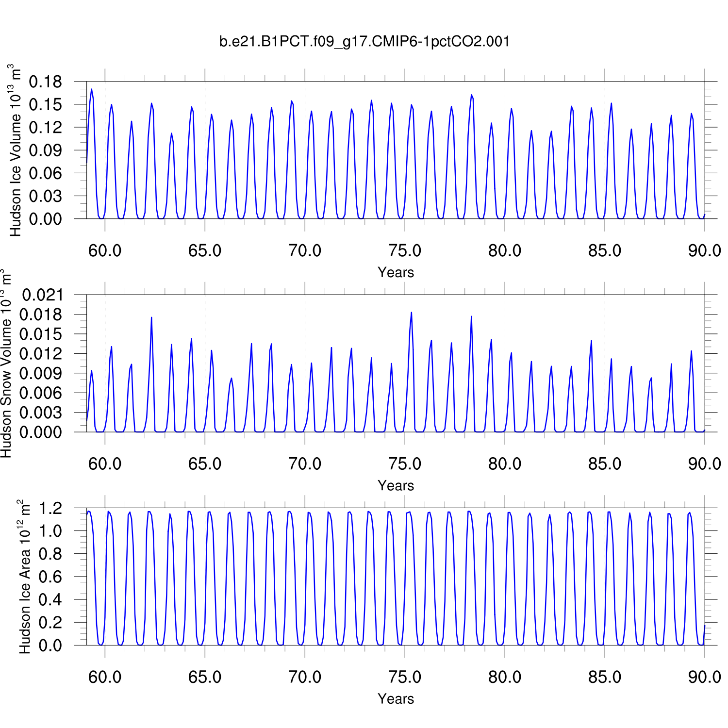Screen dimensions: 728x728
Task: Click the Hudson Ice Volume y-axis label
Action: (16, 150)
